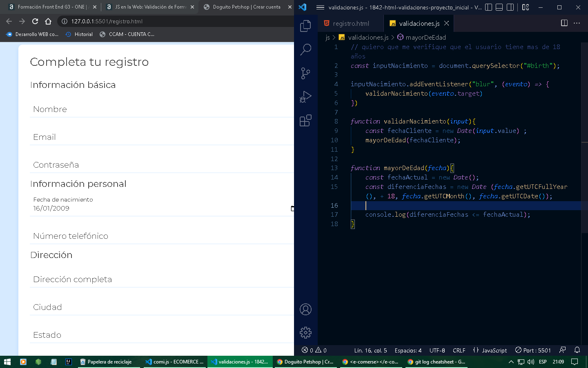The width and height of the screenshot is (588, 368).
Task: Open Customize Layout in title bar
Action: pos(526,7)
